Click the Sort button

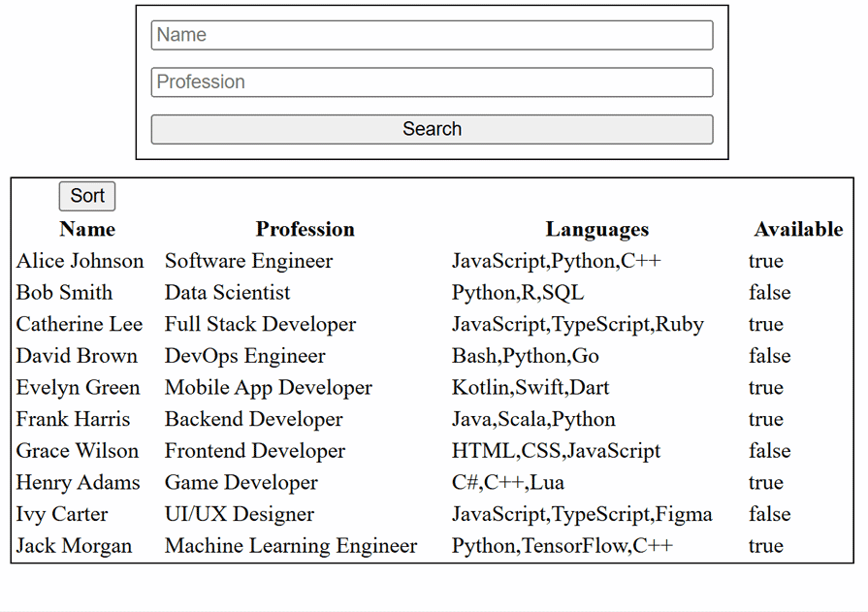(87, 196)
